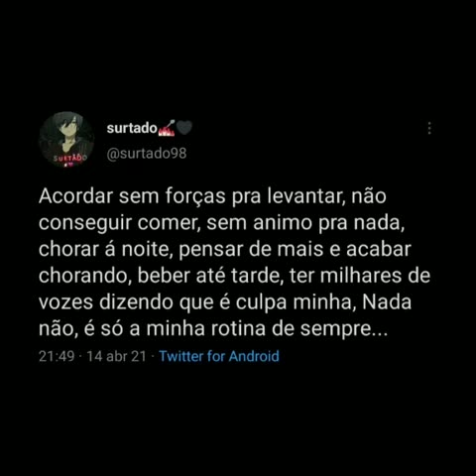
Task: Click the date 14 abr 21
Action: click(116, 356)
